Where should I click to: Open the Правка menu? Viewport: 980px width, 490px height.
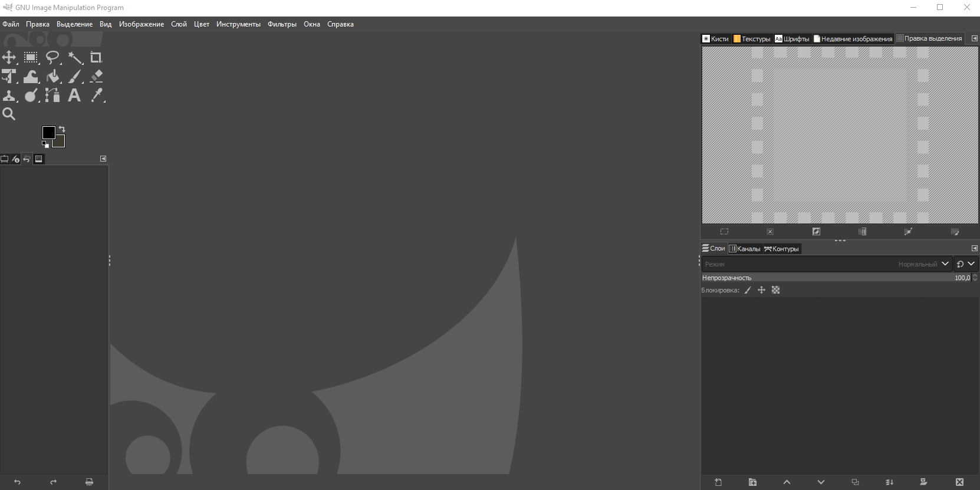38,24
